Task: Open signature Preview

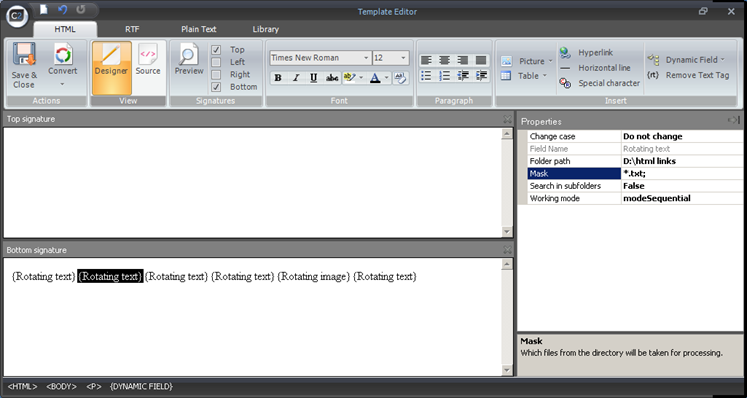Action: pos(189,60)
